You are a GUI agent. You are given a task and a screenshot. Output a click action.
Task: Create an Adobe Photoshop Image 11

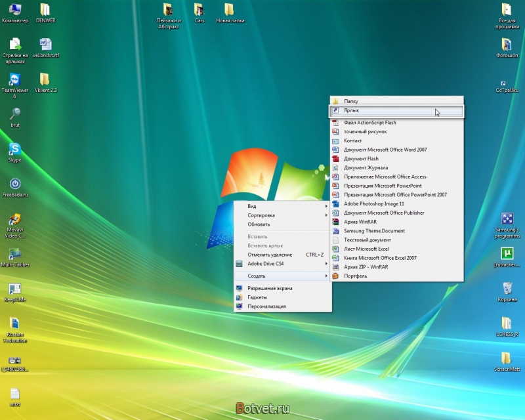click(x=397, y=204)
